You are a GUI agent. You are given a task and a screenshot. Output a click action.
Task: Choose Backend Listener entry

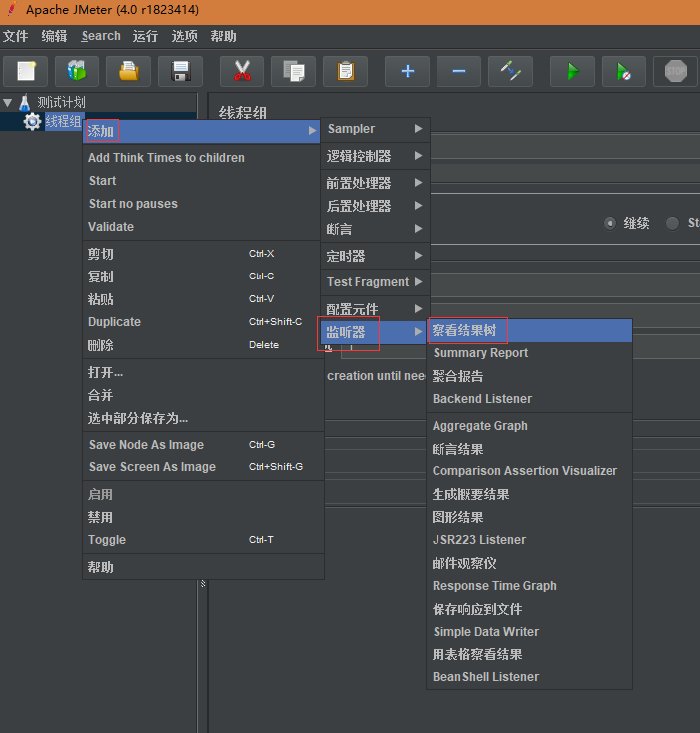coord(530,399)
